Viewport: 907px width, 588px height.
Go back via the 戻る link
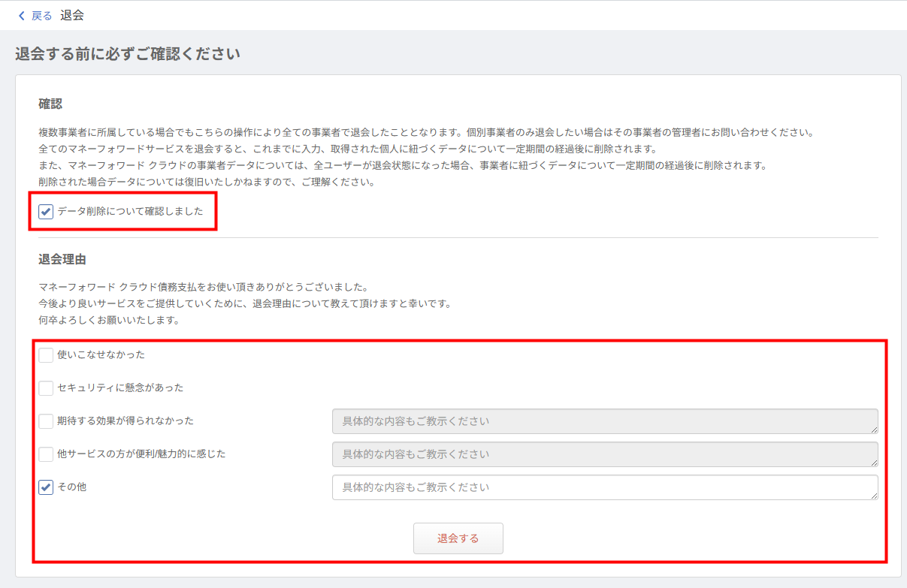coord(41,16)
